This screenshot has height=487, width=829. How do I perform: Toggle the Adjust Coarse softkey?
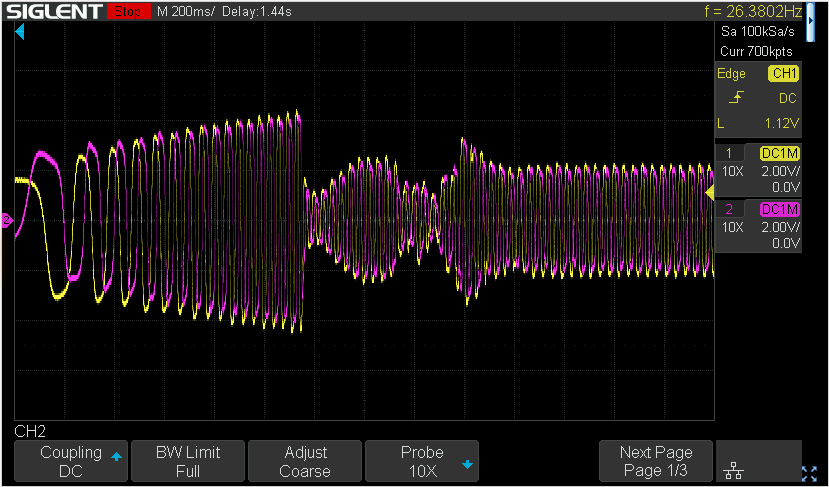[x=305, y=461]
